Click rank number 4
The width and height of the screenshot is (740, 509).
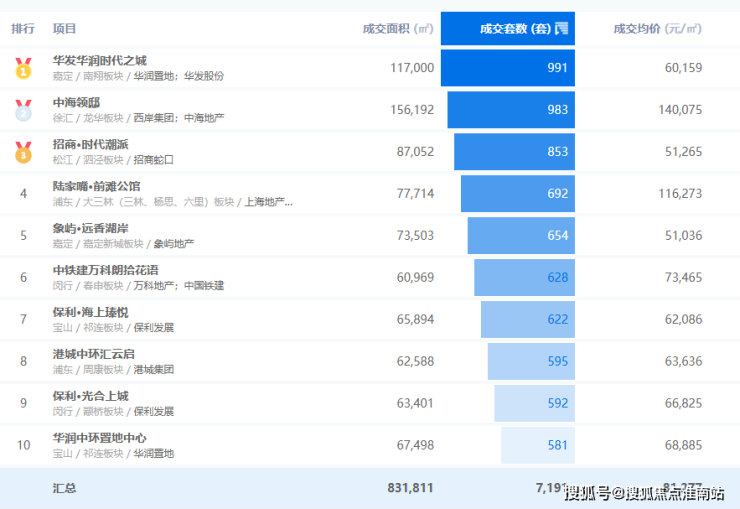point(23,194)
